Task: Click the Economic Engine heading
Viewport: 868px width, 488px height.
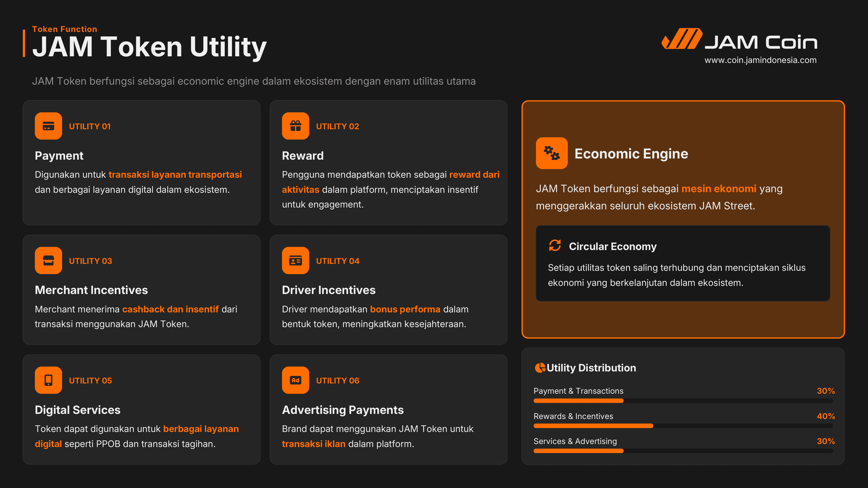Action: coord(631,154)
